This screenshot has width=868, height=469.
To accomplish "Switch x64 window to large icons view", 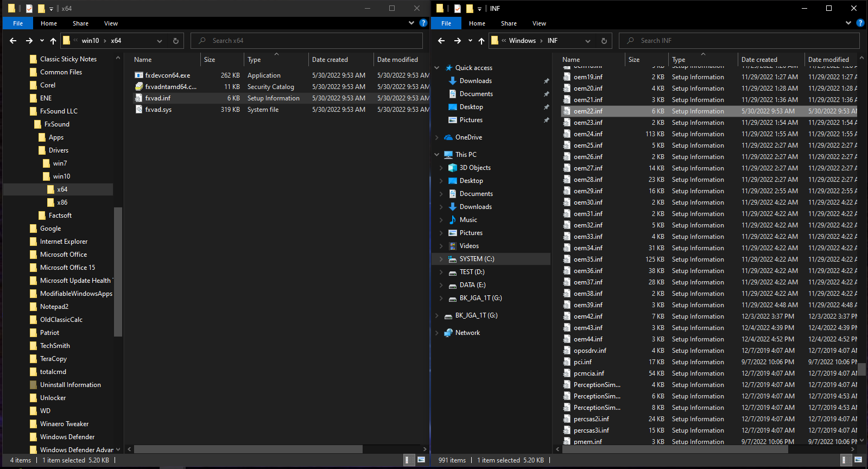I will pyautogui.click(x=421, y=460).
